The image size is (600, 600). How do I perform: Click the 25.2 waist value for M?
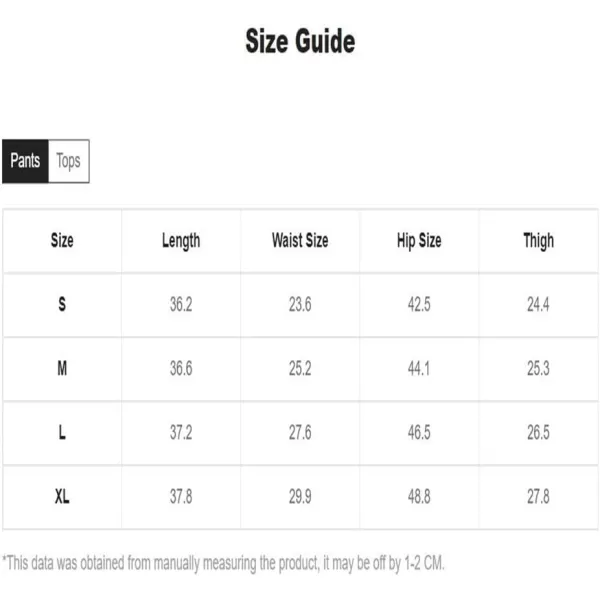click(x=300, y=368)
